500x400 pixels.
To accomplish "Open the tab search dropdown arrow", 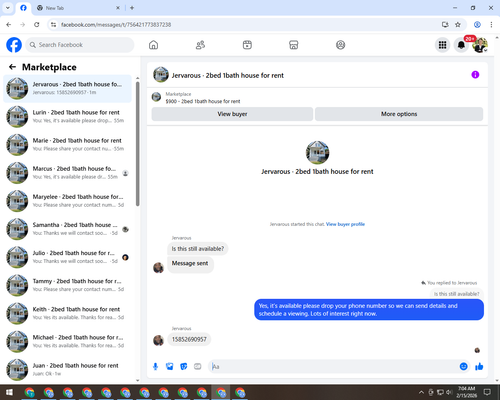I will click(8, 8).
